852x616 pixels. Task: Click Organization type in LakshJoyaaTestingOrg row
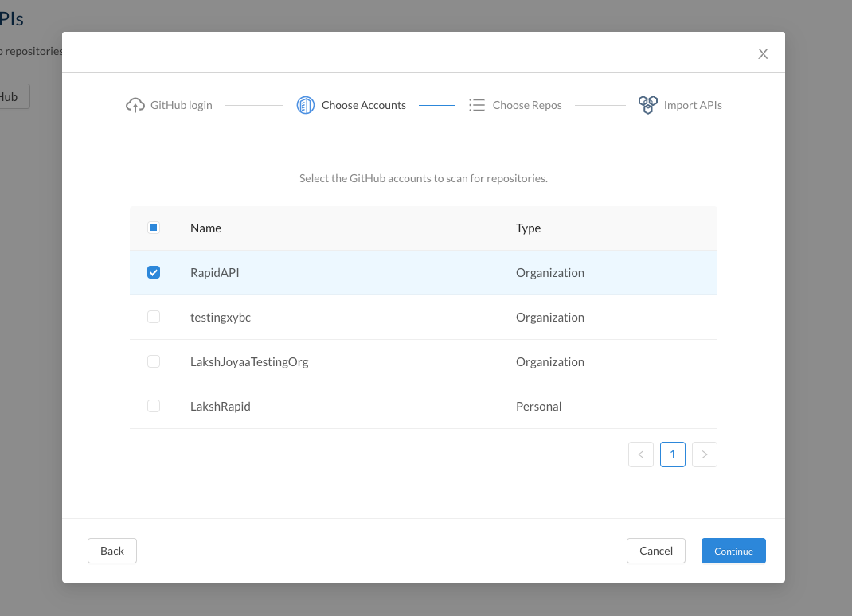(550, 362)
